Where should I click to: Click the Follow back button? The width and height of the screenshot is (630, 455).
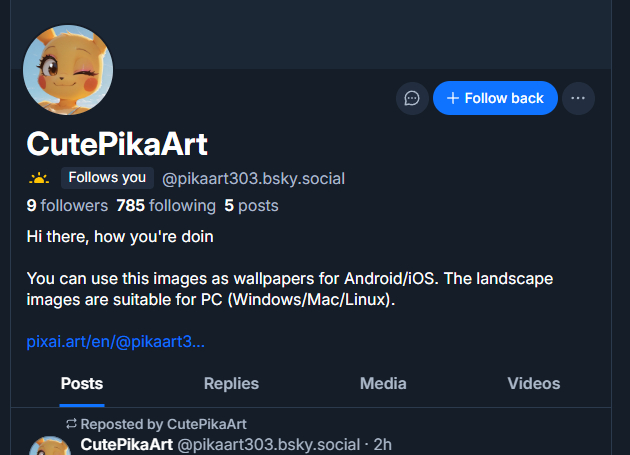pyautogui.click(x=495, y=98)
